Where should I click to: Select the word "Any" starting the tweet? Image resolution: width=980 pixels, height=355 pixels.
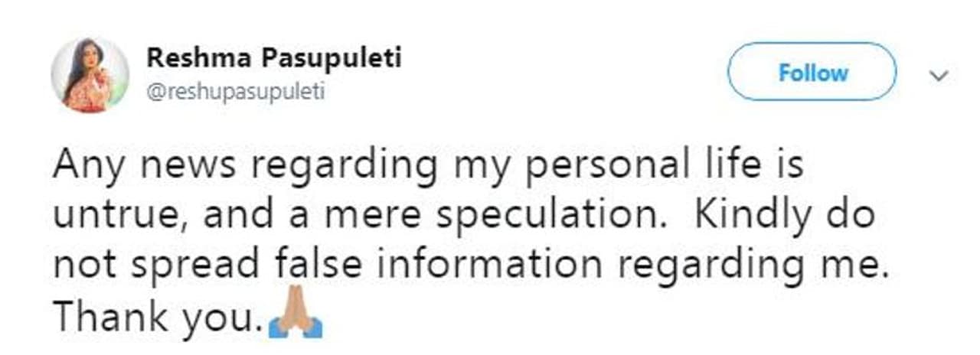83,165
